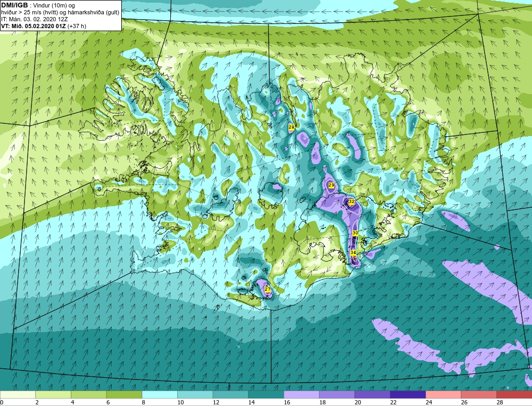Image resolution: width=532 pixels, height=406 pixels.
Task: Select the 6–8 m/s dark green swatch
Action: coord(124,394)
